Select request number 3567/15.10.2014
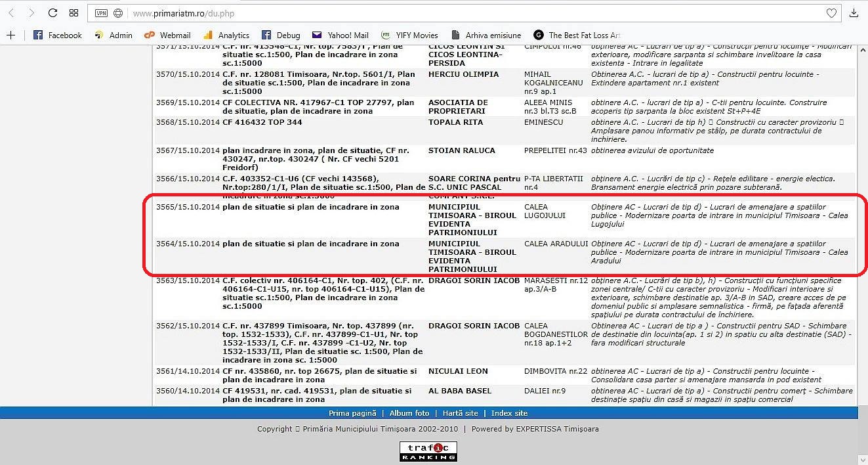Viewport: 868px width, 465px height. (188, 150)
